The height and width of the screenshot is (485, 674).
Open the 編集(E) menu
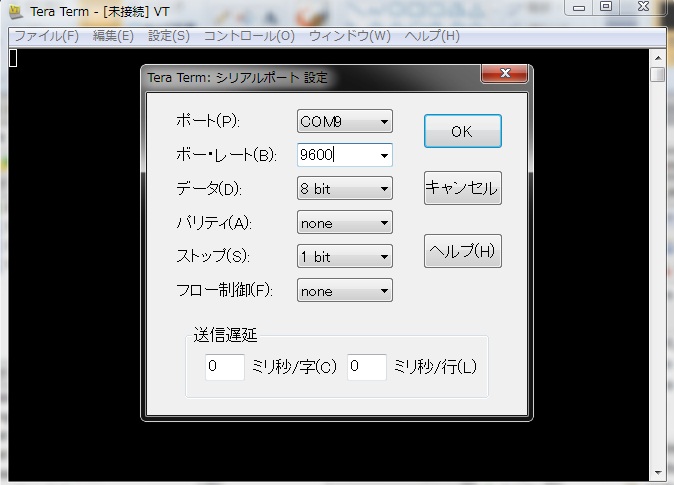pyautogui.click(x=113, y=36)
